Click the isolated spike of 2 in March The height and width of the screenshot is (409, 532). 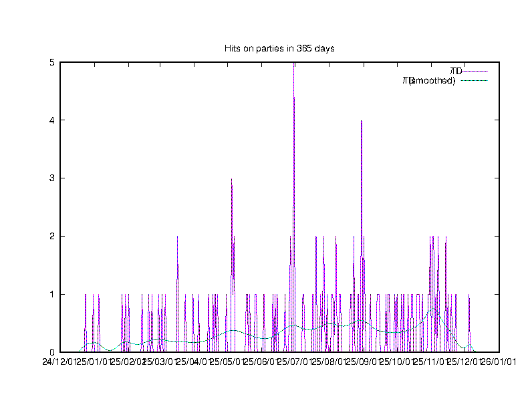point(177,238)
